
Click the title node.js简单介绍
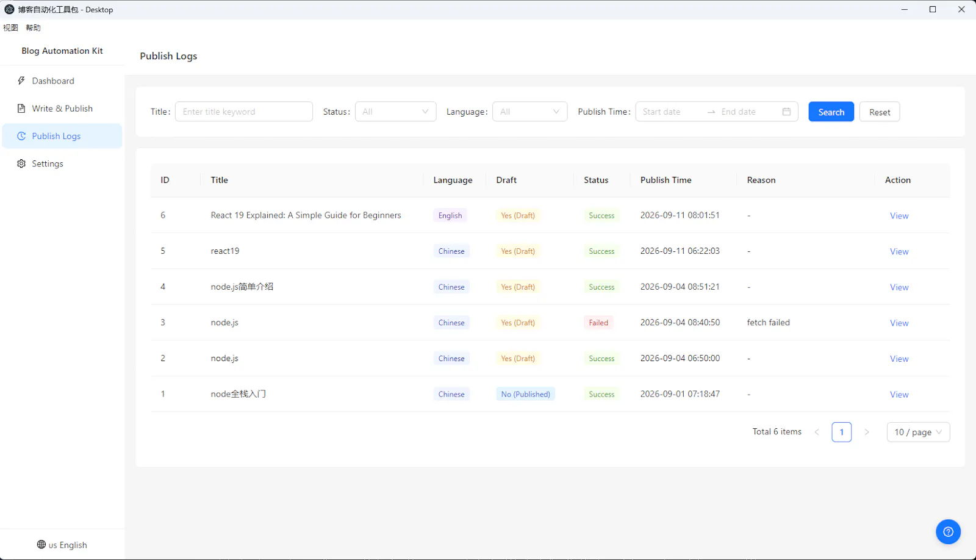pyautogui.click(x=242, y=287)
